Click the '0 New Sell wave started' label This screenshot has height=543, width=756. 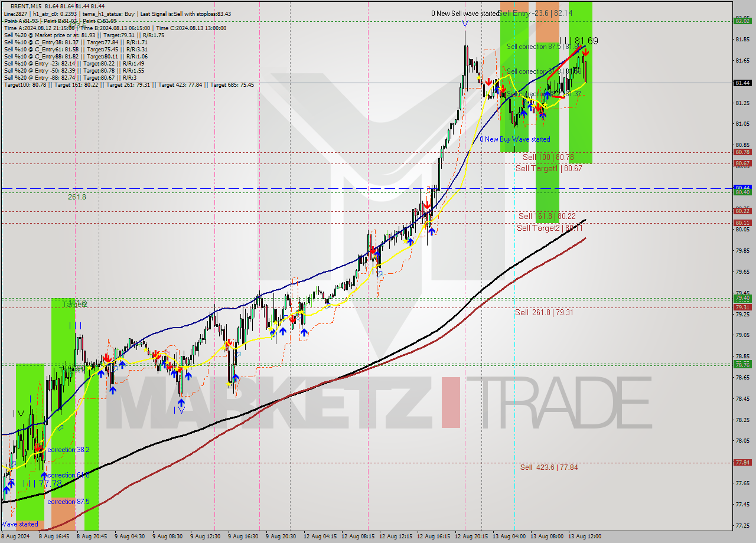coord(465,13)
